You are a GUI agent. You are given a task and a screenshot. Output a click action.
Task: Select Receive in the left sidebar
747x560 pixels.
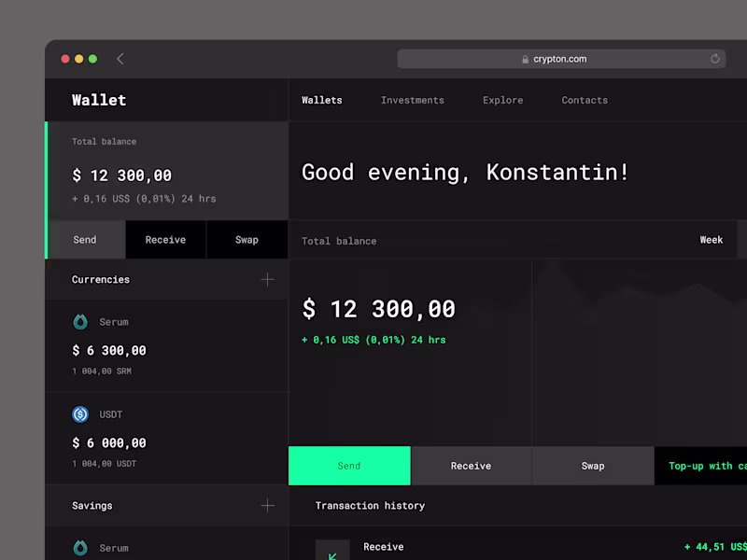(165, 240)
